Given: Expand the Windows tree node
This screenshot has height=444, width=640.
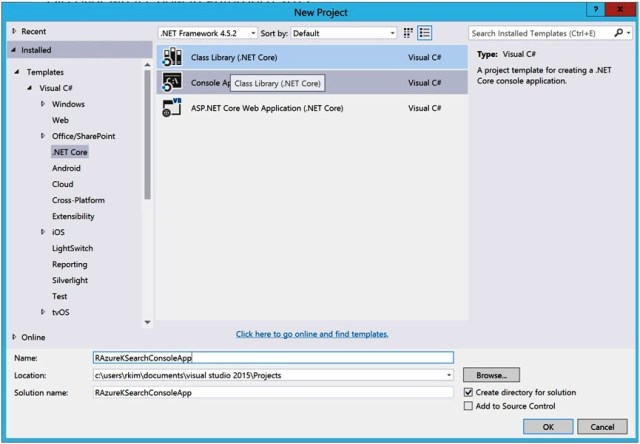Looking at the screenshot, I should (x=43, y=104).
